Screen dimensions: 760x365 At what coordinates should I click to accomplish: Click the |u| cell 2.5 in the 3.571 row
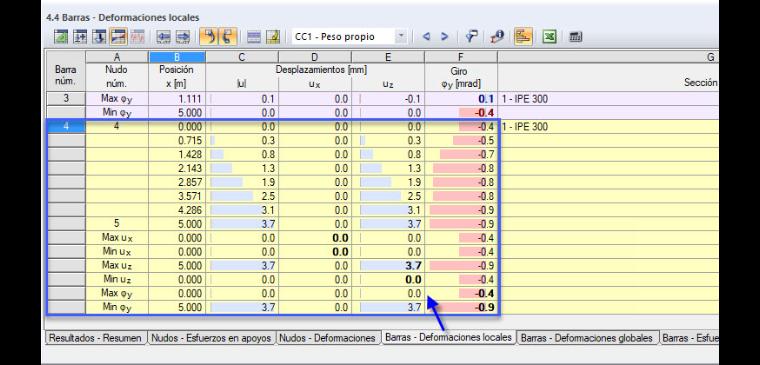[x=242, y=197]
